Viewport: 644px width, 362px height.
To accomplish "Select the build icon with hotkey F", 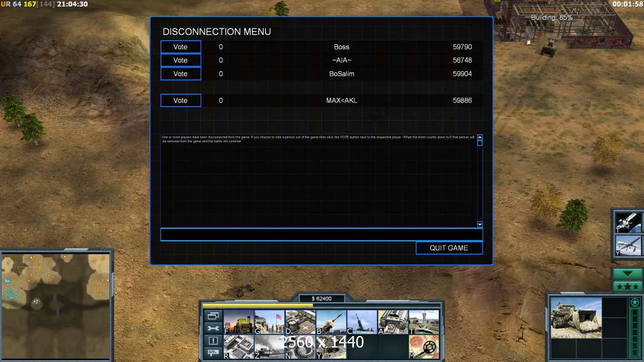I will click(239, 322).
